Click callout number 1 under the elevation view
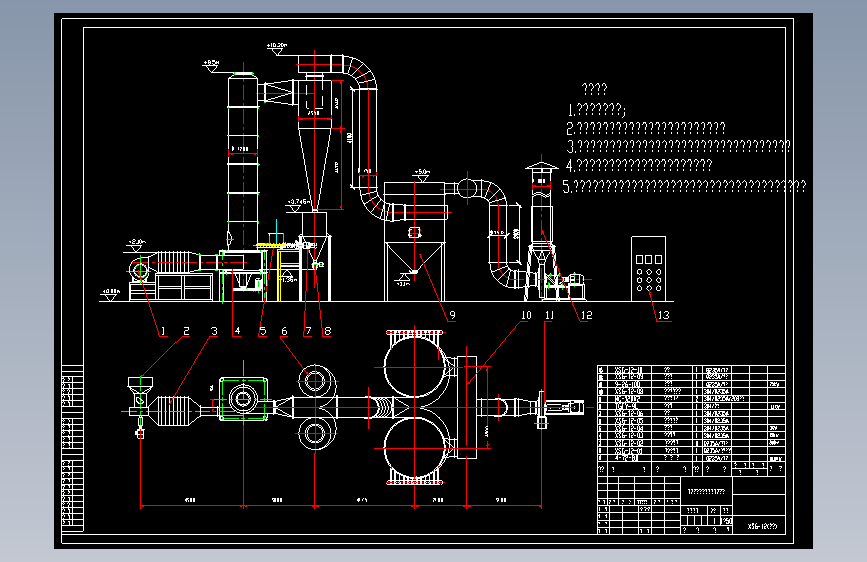 pyautogui.click(x=163, y=331)
